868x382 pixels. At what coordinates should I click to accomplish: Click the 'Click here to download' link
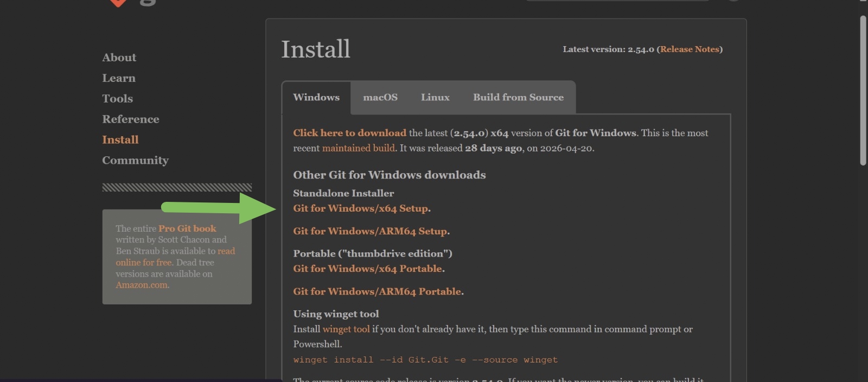click(x=349, y=133)
